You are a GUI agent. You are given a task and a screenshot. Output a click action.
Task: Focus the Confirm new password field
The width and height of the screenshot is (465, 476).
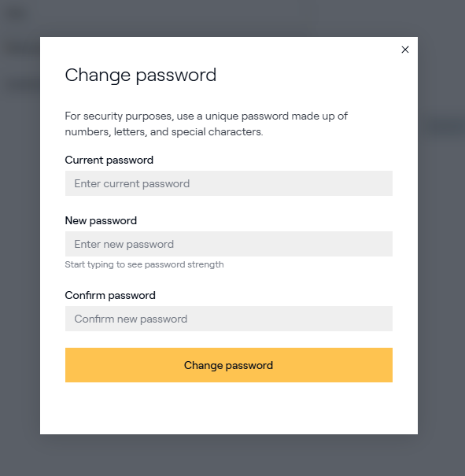[x=228, y=319]
